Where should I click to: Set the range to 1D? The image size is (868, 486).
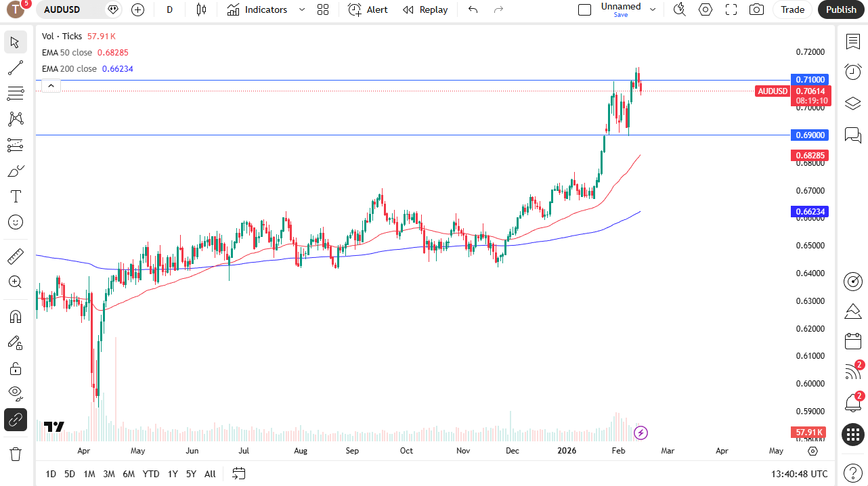tap(51, 474)
